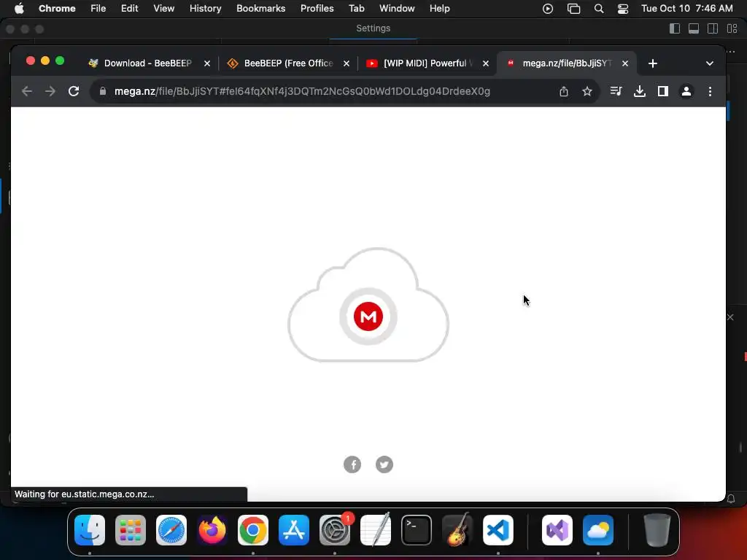Open Finder from the Dock

(x=90, y=530)
